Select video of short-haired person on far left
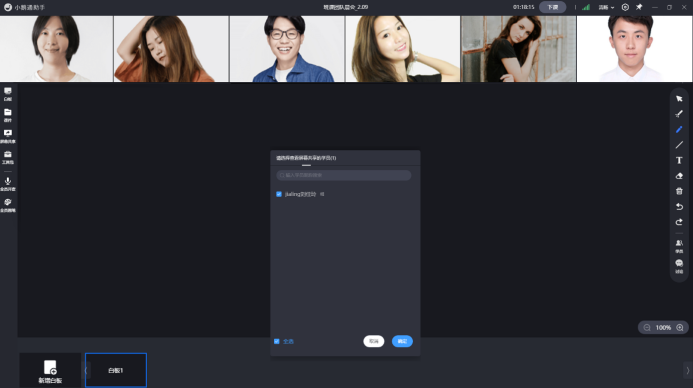Viewport: 693px width, 388px height. [x=57, y=49]
